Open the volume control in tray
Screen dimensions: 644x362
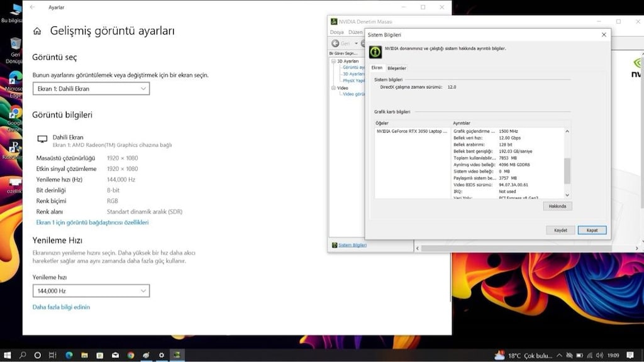click(599, 356)
